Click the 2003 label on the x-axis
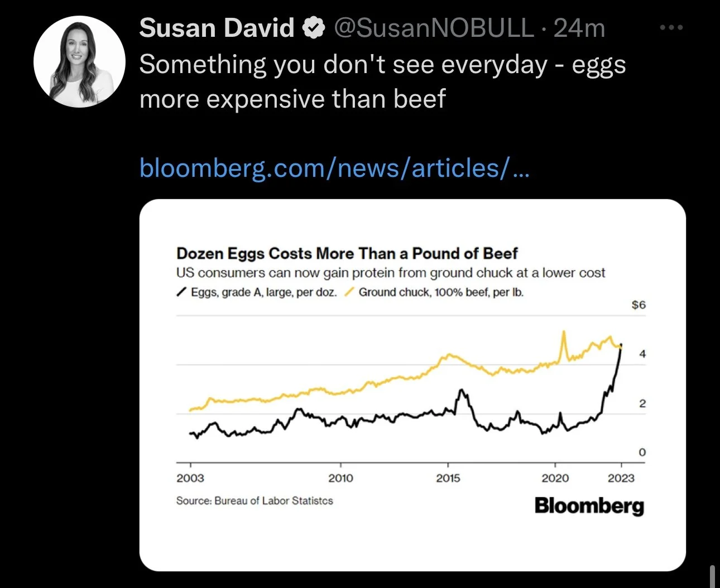 (x=190, y=478)
